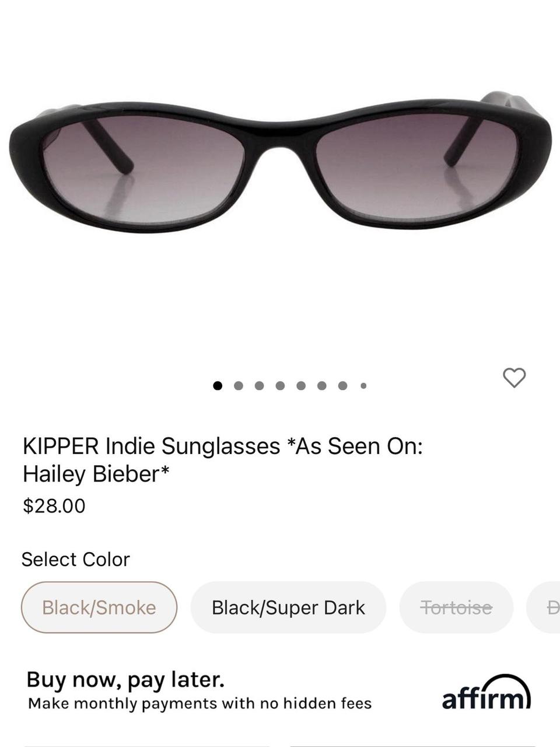
Task: Click the Buy now, pay later text
Action: tap(124, 679)
